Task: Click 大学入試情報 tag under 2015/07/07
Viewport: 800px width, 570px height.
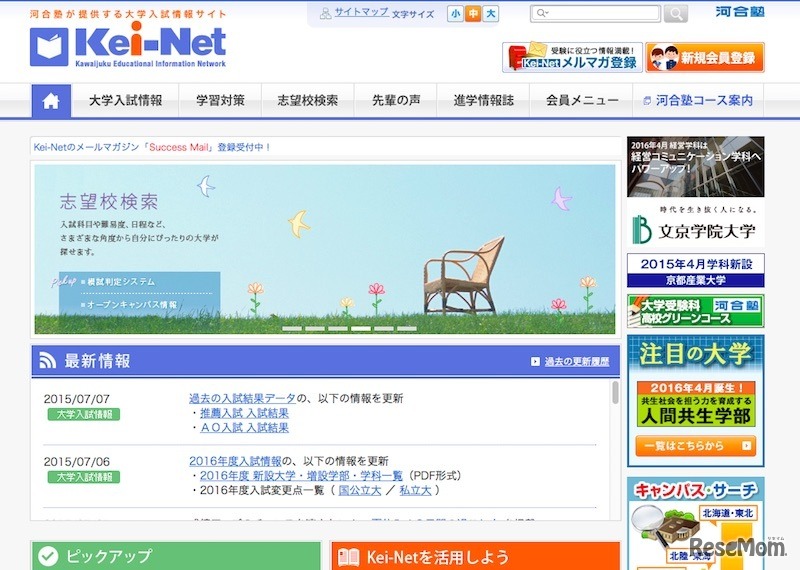Action: (x=84, y=414)
